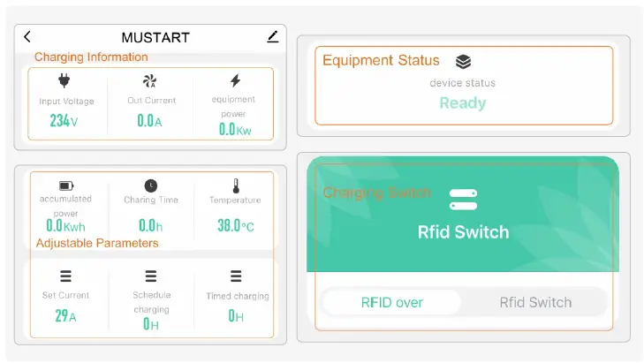Screen dimensions: 644x363
Task: Adjust the 29A set current value
Action: 65,316
